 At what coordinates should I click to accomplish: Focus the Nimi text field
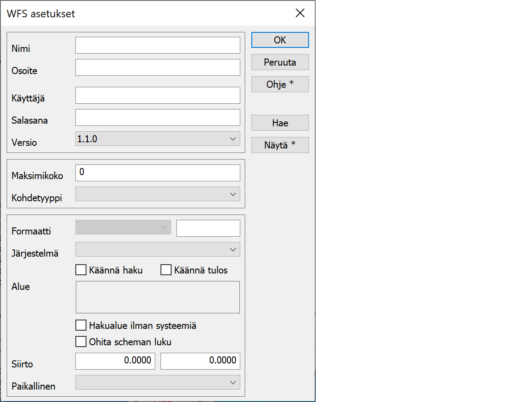coord(157,45)
